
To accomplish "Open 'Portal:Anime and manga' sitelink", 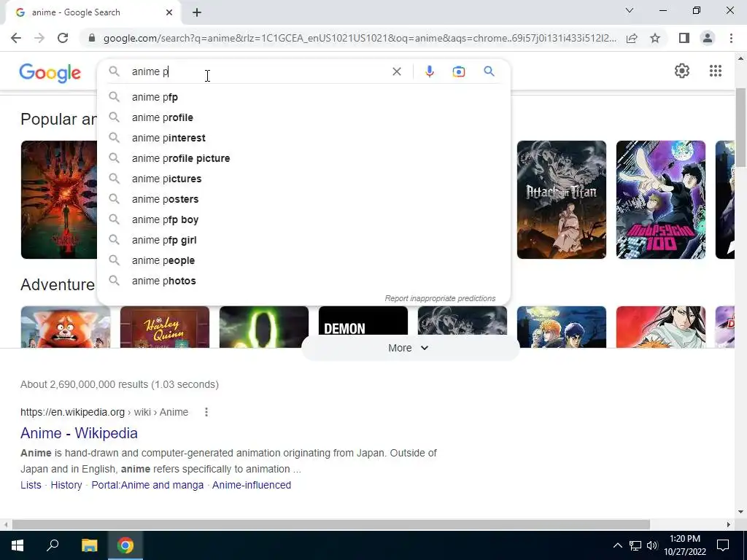I will tap(147, 485).
